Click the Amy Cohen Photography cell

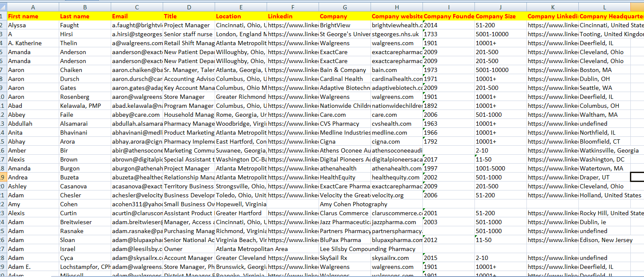(345, 204)
